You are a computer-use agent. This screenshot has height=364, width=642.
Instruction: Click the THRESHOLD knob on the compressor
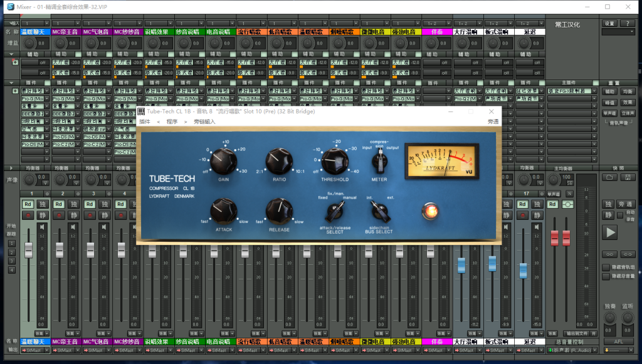point(335,161)
